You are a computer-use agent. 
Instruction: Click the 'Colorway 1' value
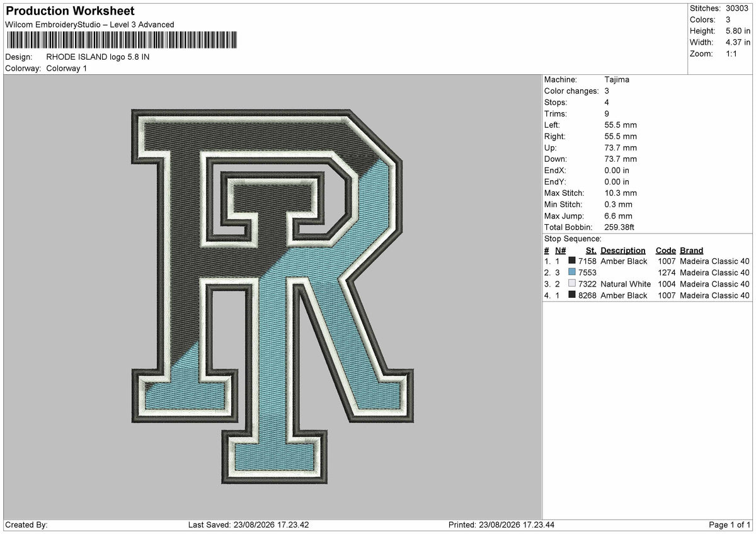point(67,68)
